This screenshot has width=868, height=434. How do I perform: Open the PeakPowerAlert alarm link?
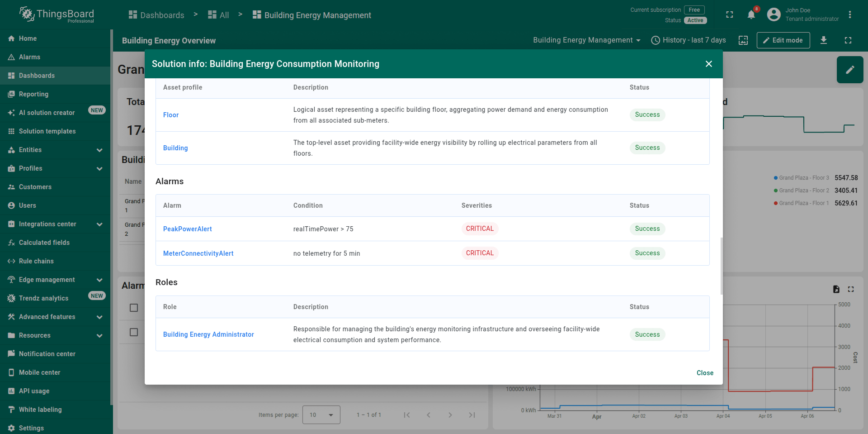coord(187,229)
